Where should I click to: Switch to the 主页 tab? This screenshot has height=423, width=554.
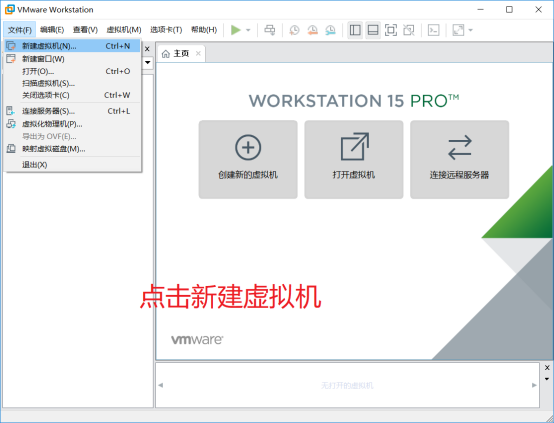pyautogui.click(x=181, y=54)
